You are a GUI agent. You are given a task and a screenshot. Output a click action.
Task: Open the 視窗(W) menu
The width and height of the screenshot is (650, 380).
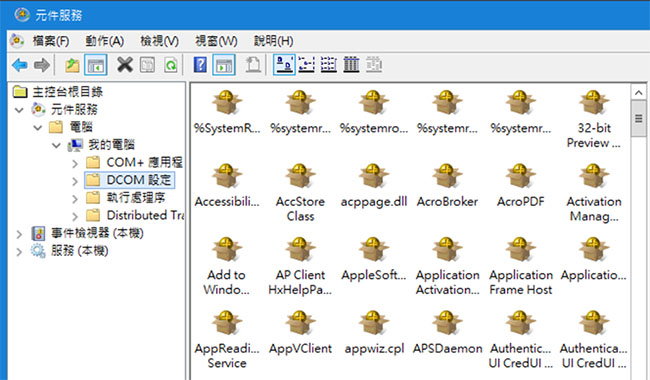click(x=216, y=41)
